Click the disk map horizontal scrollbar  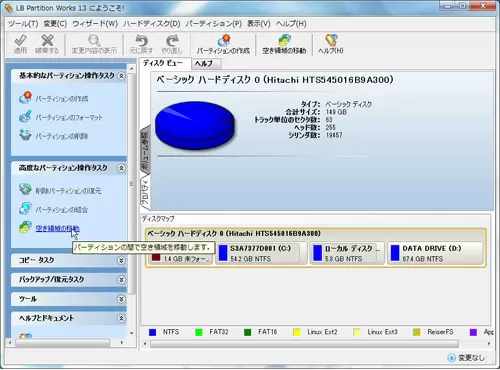304,343
